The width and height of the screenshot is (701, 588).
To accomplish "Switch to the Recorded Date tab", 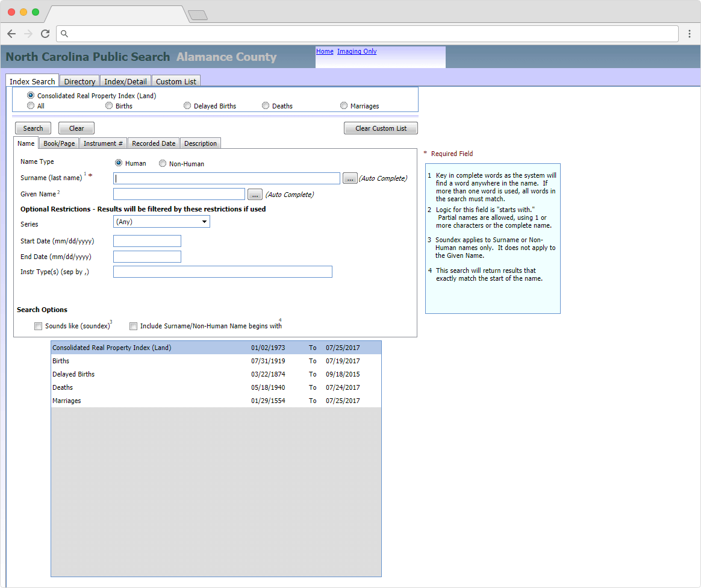I will [154, 143].
